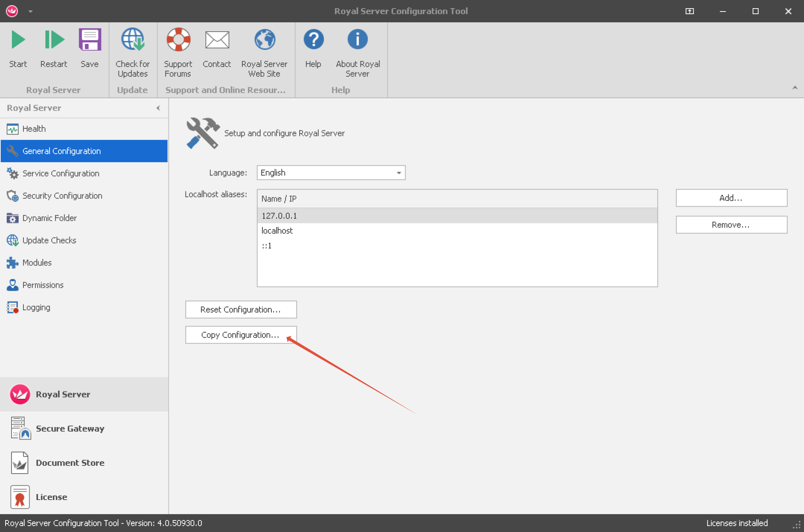804x532 pixels.
Task: Expand the Language dropdown
Action: point(399,173)
